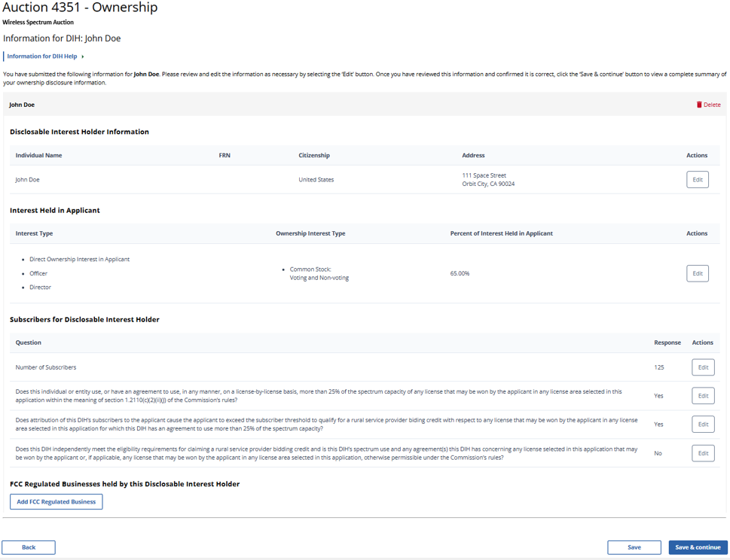Open the Information for DIH Help link
This screenshot has width=730, height=560.
pos(42,56)
